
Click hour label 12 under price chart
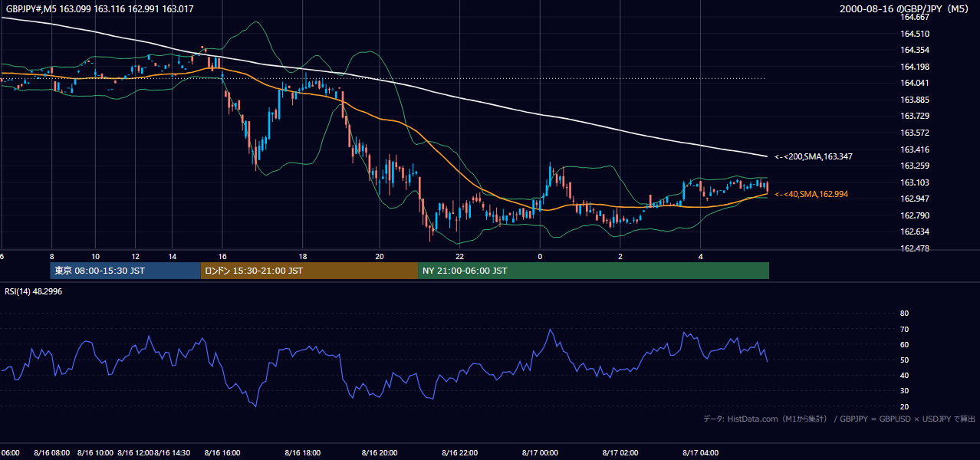coord(135,256)
